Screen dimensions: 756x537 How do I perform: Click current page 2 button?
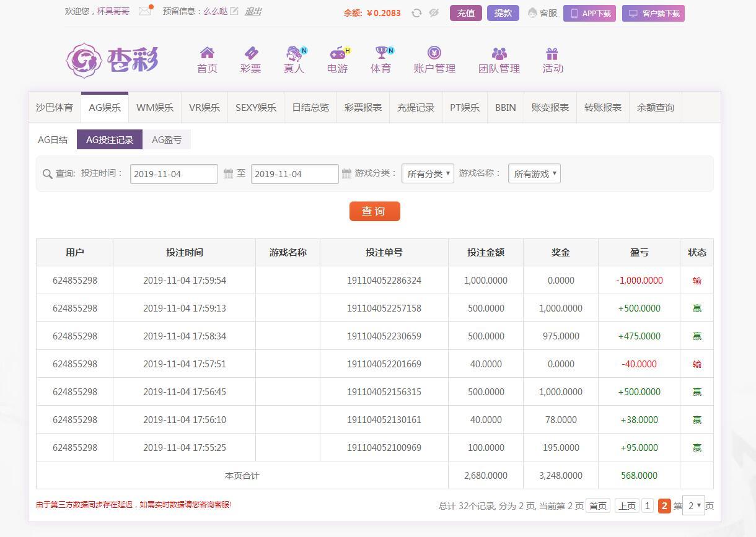coord(664,506)
